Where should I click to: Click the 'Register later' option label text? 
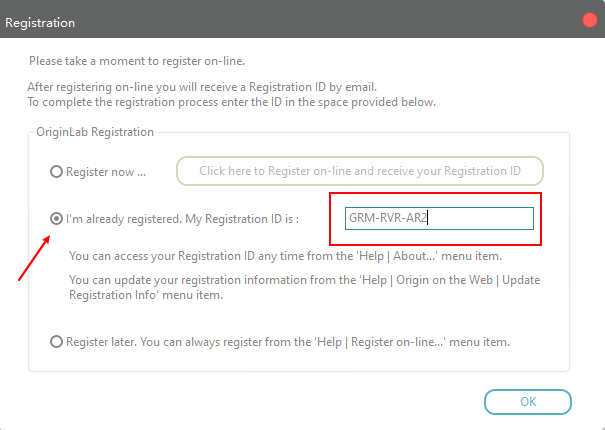click(288, 341)
